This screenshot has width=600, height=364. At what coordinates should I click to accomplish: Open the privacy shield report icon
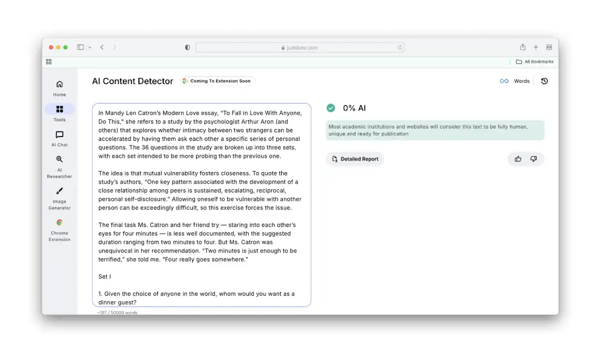coord(187,47)
